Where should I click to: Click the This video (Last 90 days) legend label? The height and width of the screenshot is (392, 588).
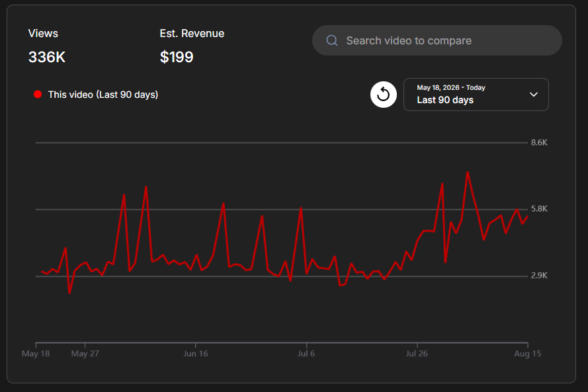coord(103,95)
